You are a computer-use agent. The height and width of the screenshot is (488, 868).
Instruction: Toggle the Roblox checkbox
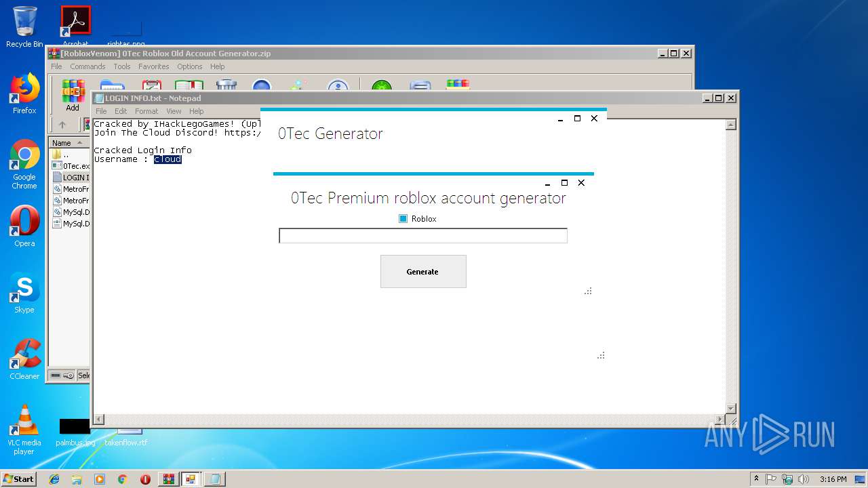[x=403, y=219]
